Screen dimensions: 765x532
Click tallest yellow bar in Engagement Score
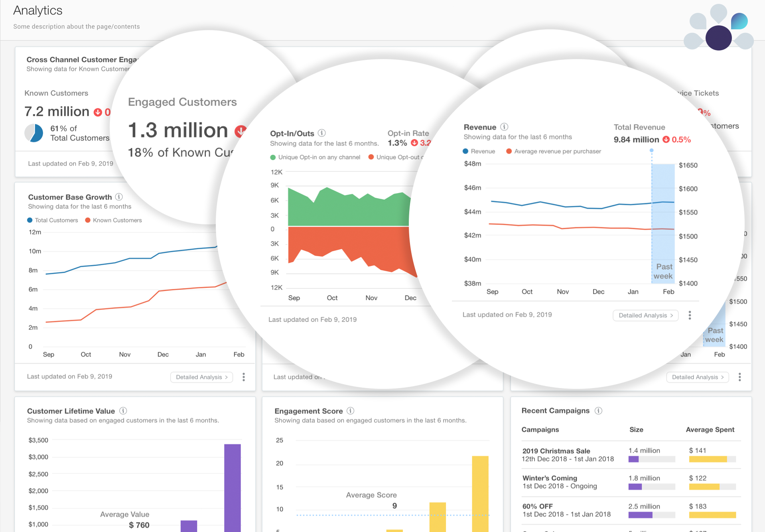click(480, 494)
